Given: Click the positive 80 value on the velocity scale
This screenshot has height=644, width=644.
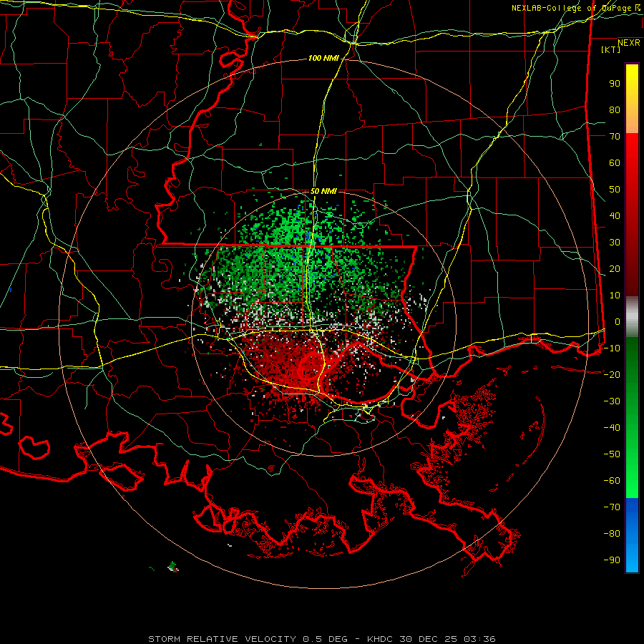Looking at the screenshot, I should (615, 109).
